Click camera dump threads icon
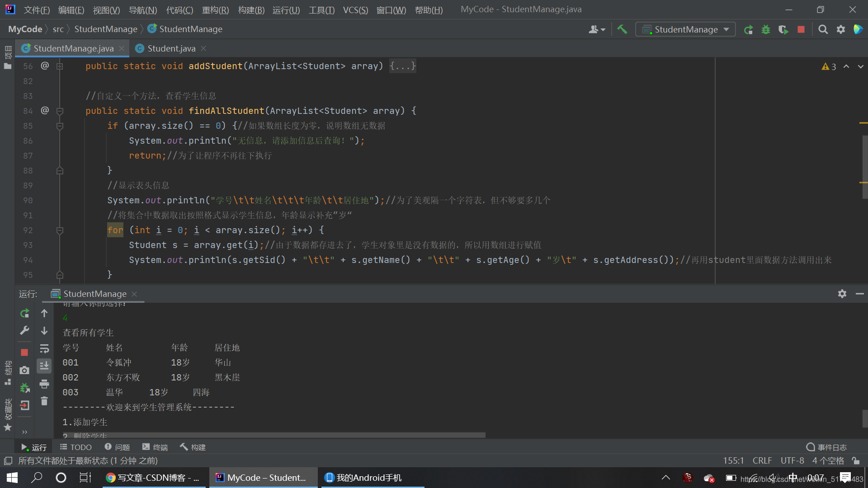The height and width of the screenshot is (488, 868). pyautogui.click(x=24, y=371)
